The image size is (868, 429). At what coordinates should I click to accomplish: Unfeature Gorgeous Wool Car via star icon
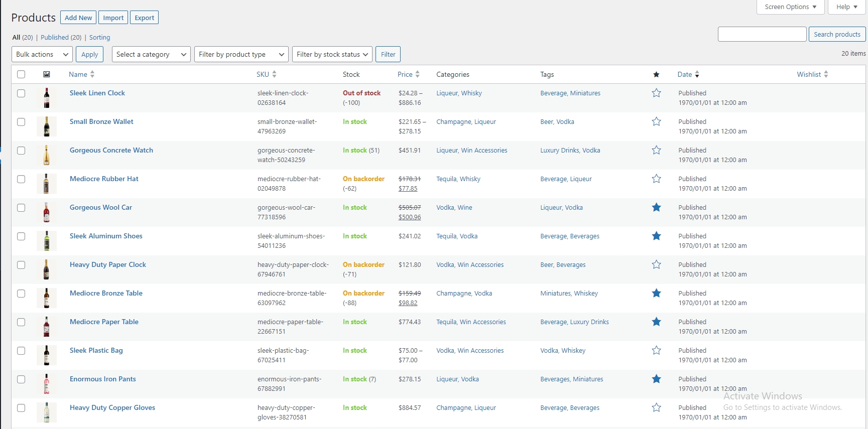point(656,208)
